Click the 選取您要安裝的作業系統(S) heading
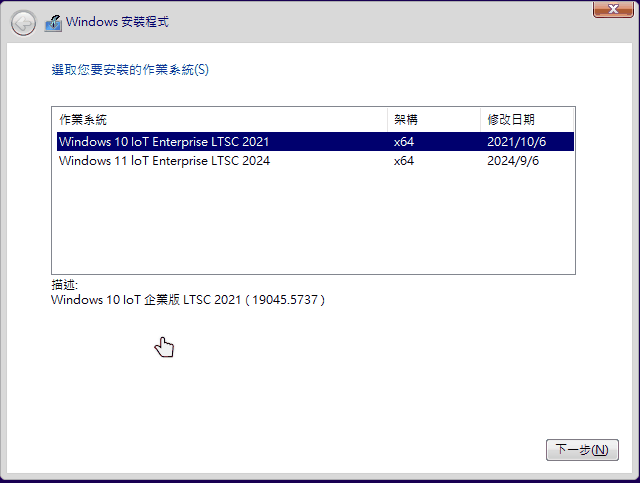640x483 pixels. [130, 70]
